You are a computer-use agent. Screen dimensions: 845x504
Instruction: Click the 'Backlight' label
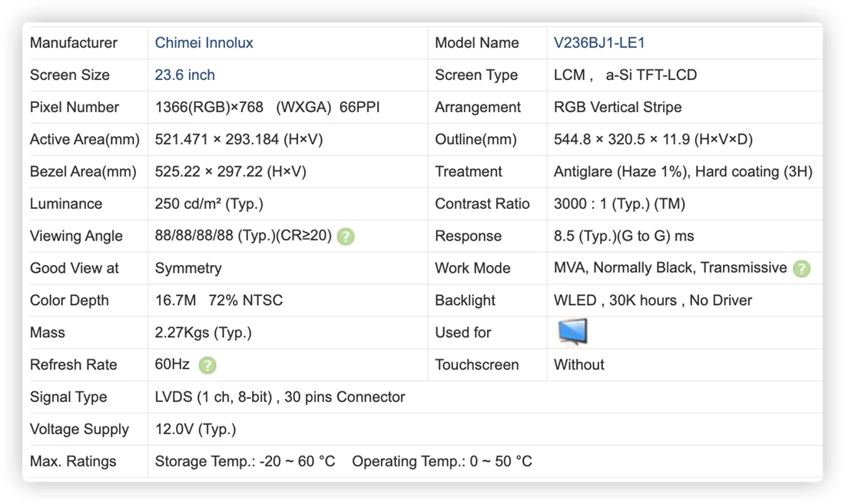point(465,300)
